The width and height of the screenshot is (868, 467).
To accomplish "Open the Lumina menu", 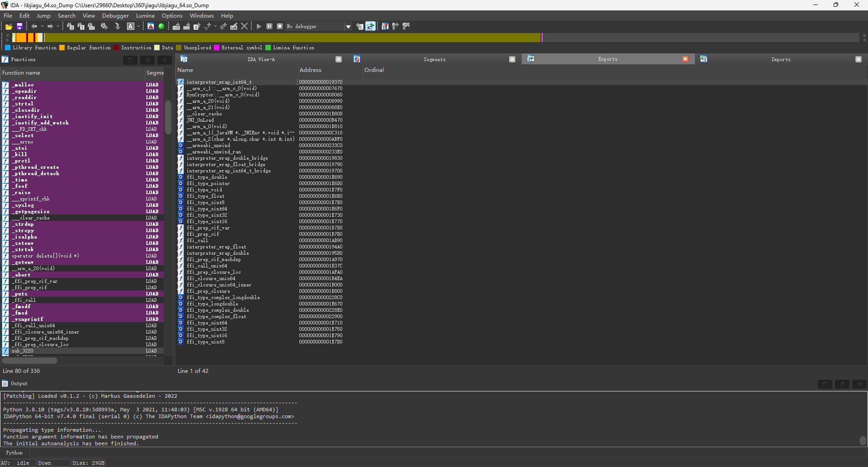I will 145,16.
